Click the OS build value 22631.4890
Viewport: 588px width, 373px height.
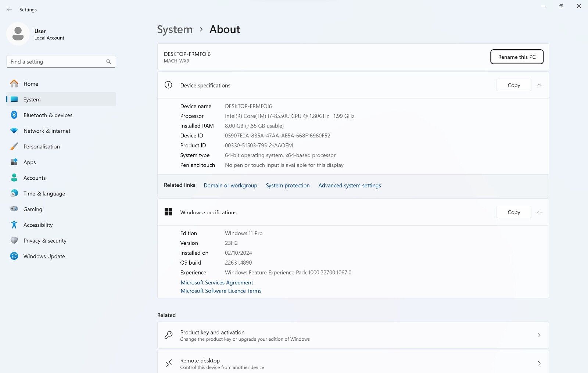(238, 263)
